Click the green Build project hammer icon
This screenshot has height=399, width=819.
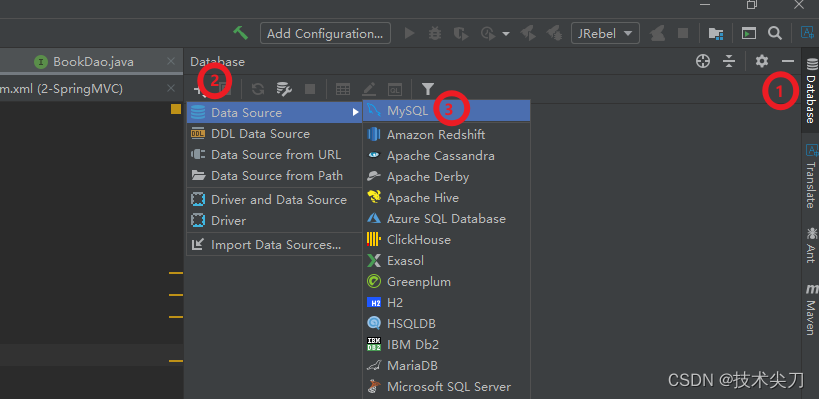240,33
